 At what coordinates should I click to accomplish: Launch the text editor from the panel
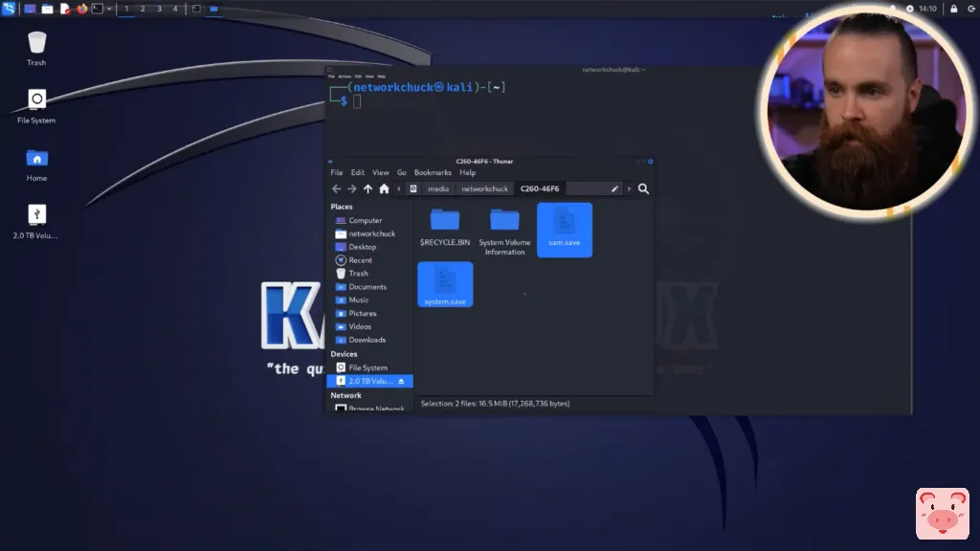pyautogui.click(x=65, y=9)
